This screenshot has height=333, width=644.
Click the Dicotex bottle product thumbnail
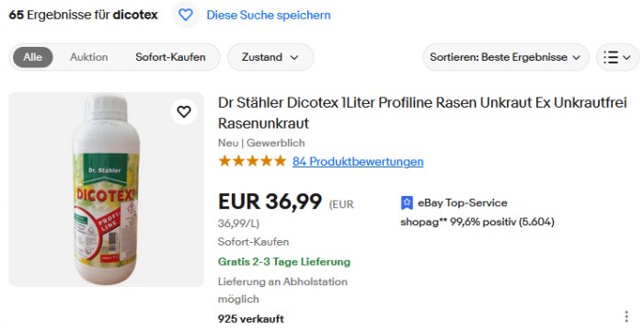(106, 189)
